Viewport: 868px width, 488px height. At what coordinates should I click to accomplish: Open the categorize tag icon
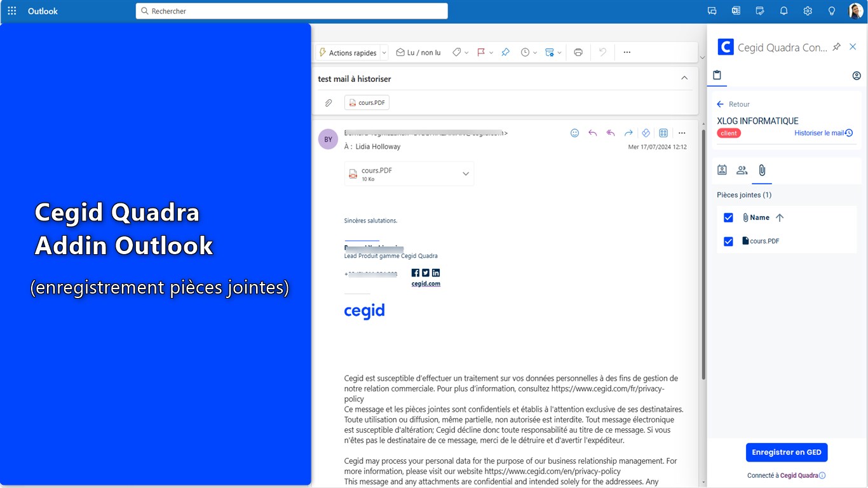click(x=456, y=53)
